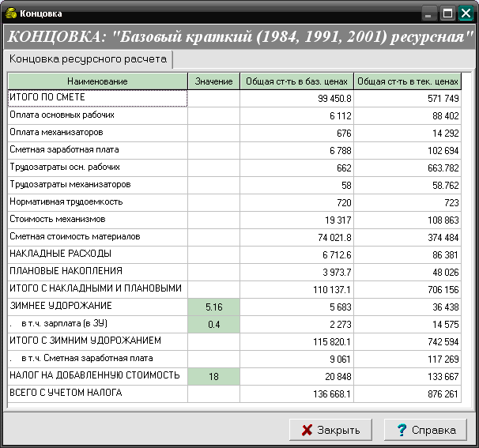Click the coin stack icon in title bar
This screenshot has width=479, height=448.
point(11,13)
